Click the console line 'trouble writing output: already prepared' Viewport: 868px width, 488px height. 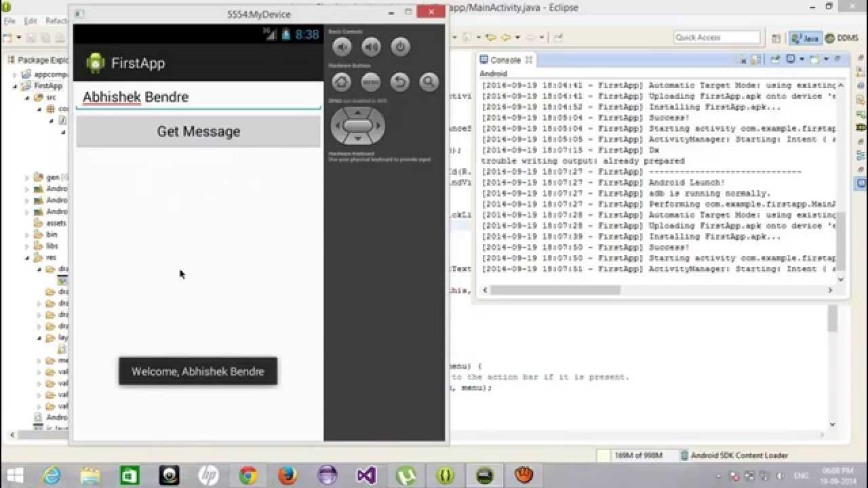click(x=583, y=161)
